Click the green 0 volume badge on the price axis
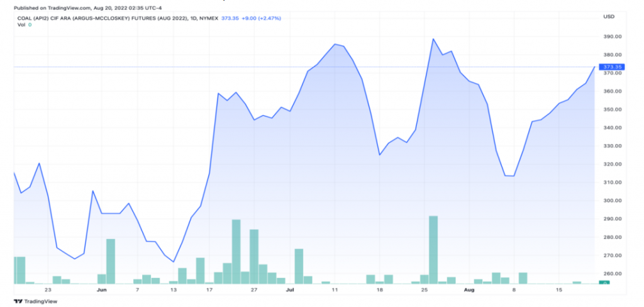The height and width of the screenshot is (307, 644). 604,282
